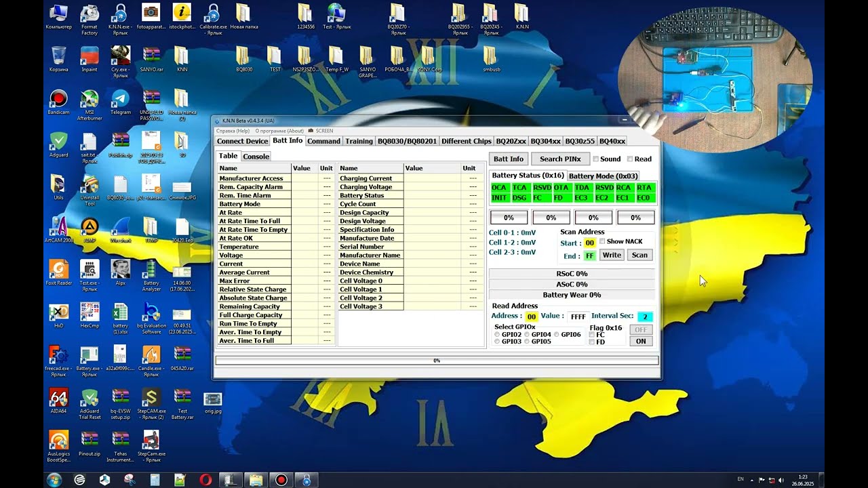This screenshot has height=488, width=868.
Task: Click the Batt Info button
Action: tap(509, 159)
